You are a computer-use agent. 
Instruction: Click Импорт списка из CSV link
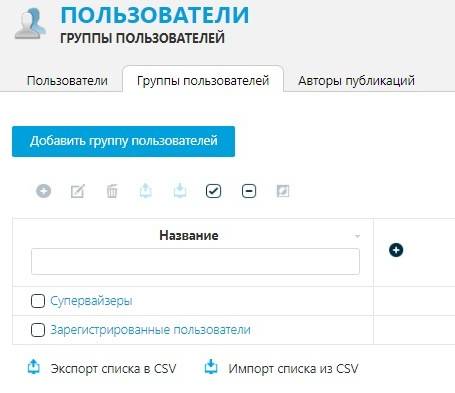click(x=293, y=369)
